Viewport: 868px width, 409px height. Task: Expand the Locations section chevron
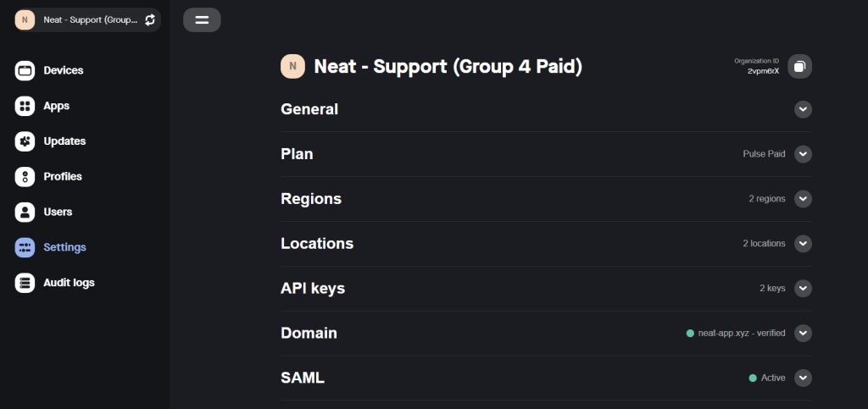point(803,244)
